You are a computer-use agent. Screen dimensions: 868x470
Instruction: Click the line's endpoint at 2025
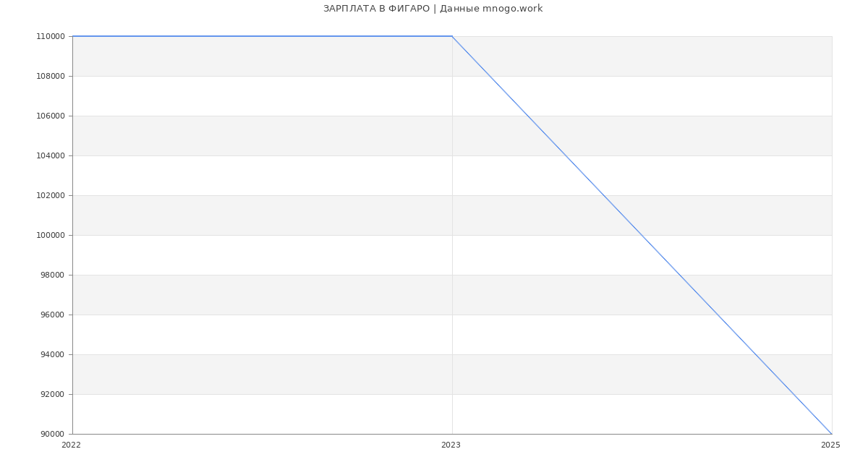coord(832,434)
